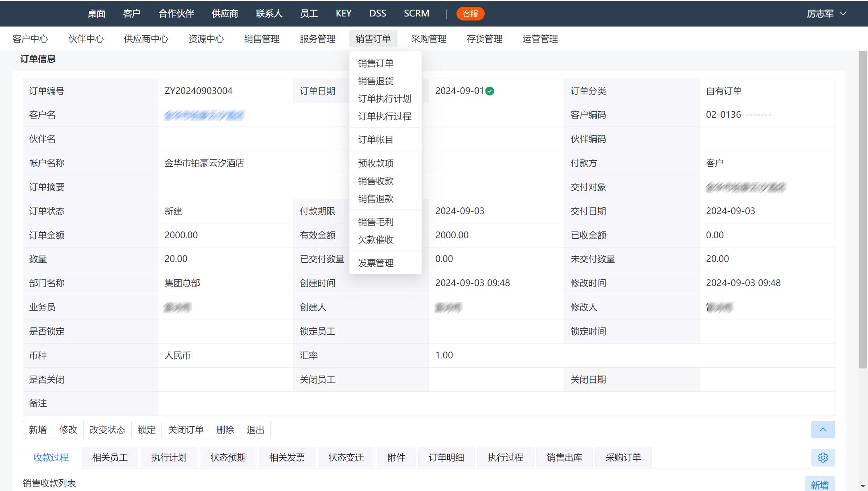
Task: Click the 删除 button
Action: pos(225,430)
